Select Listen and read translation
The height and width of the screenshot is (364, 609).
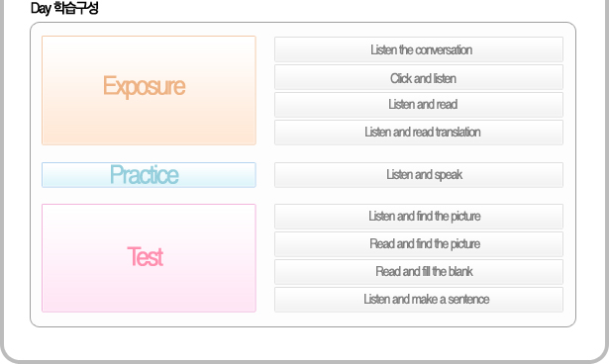click(x=419, y=133)
